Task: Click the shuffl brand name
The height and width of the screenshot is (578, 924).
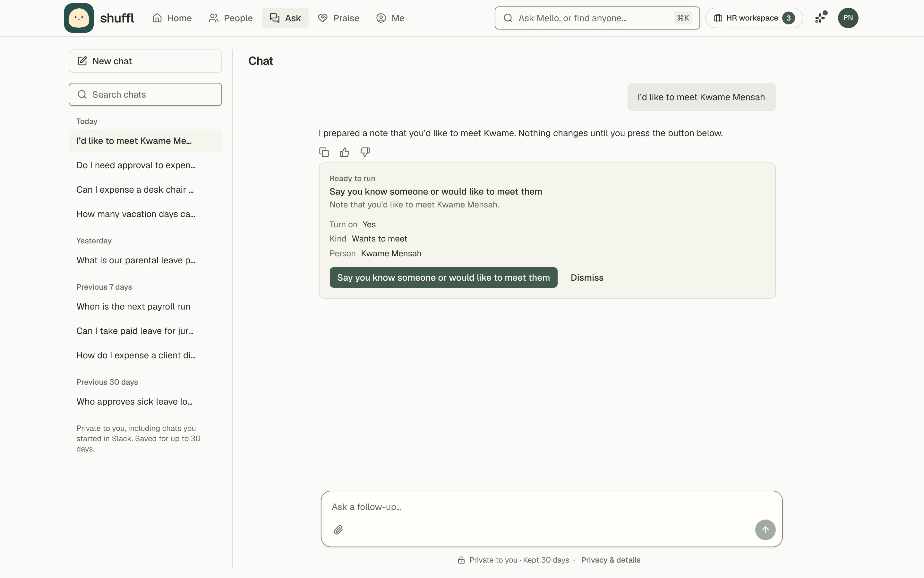Action: pos(117,18)
